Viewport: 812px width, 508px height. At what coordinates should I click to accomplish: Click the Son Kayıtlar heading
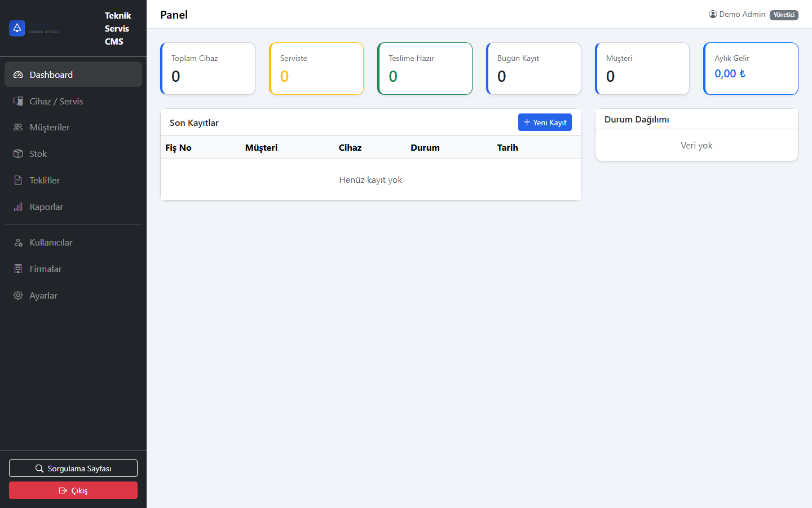(x=194, y=122)
